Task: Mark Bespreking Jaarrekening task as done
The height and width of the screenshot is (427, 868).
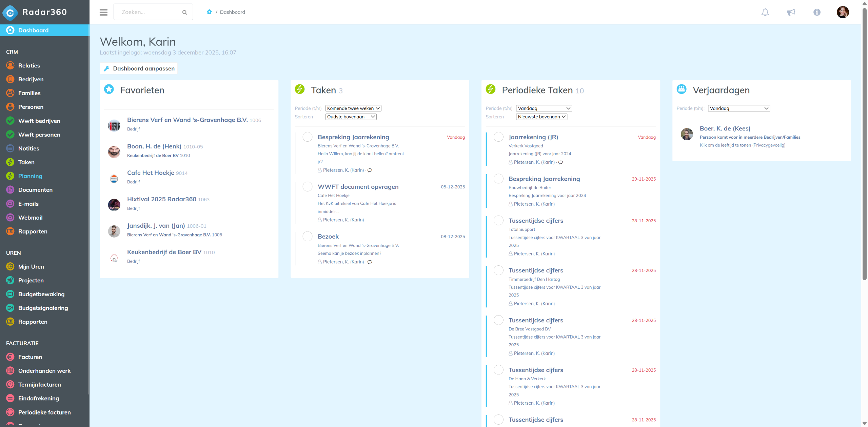Action: tap(307, 137)
